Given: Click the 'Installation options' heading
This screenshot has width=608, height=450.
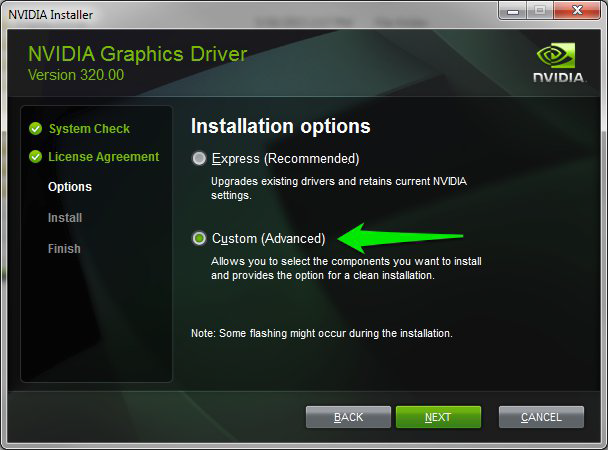Looking at the screenshot, I should tap(281, 126).
